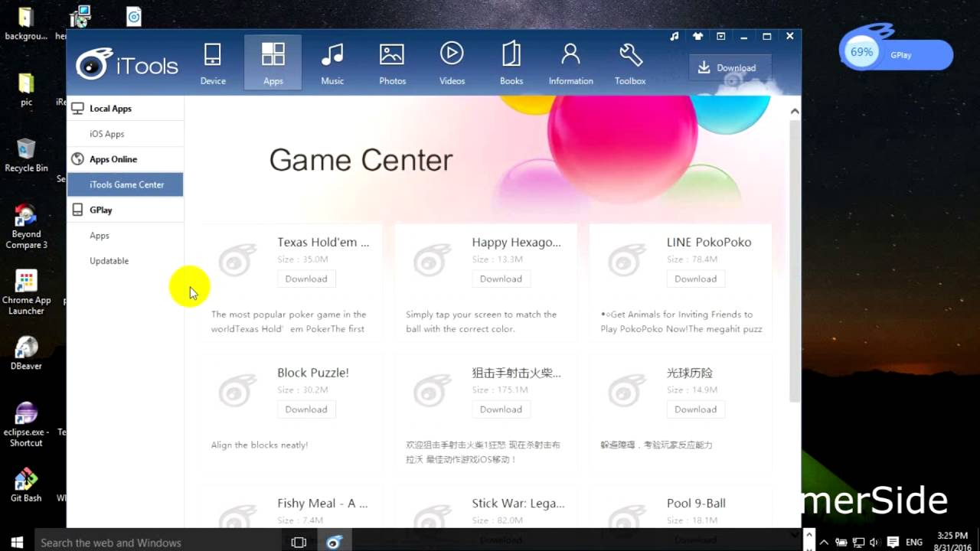Open Git Bash desktop shortcut
Viewport: 980px width, 551px height.
pyautogui.click(x=26, y=485)
